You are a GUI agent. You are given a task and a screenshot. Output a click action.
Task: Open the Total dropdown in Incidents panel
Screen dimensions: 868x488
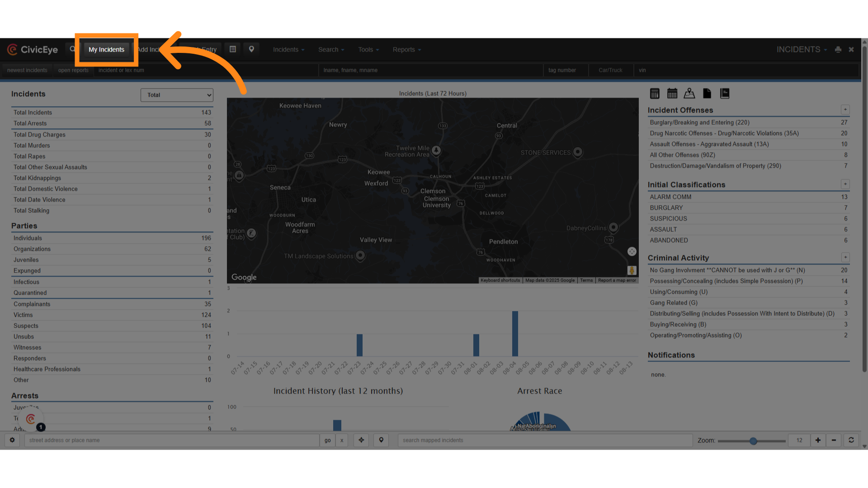[x=177, y=95]
